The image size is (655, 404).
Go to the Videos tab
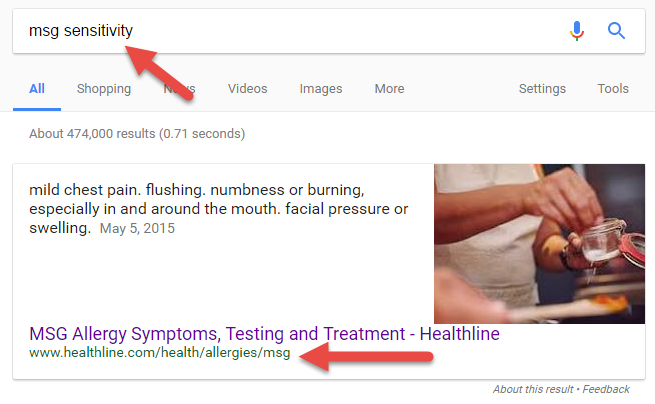click(247, 89)
